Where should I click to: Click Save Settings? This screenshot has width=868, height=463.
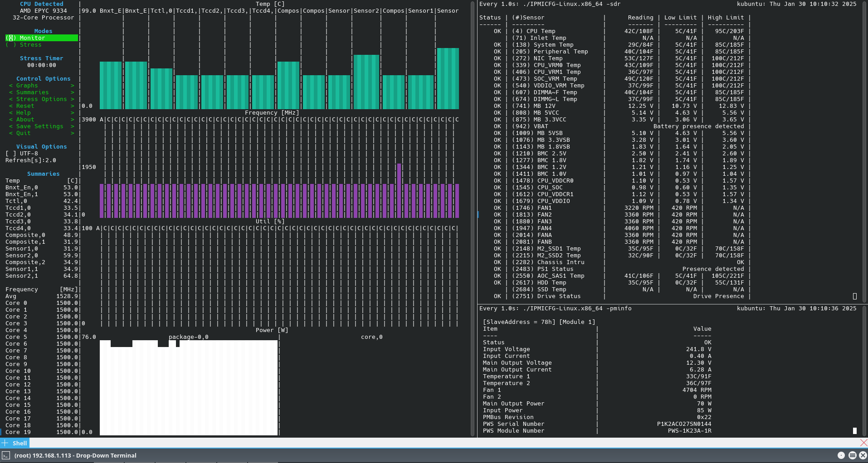39,126
